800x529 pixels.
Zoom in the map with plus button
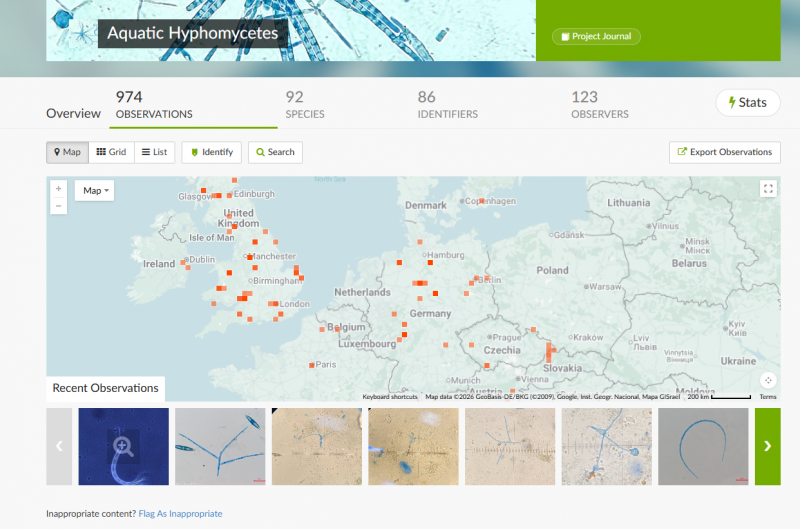coord(59,189)
